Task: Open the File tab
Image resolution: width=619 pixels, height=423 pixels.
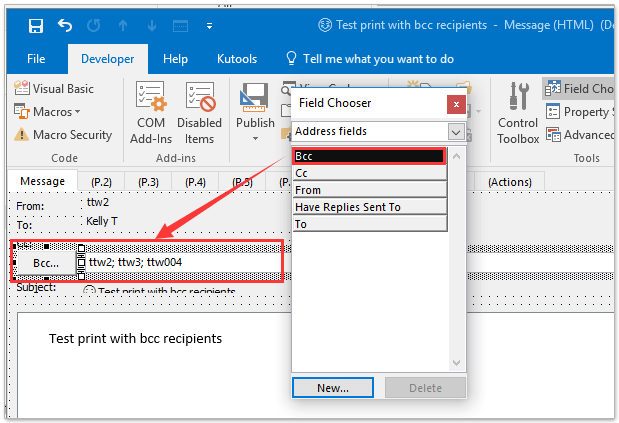Action: click(36, 59)
